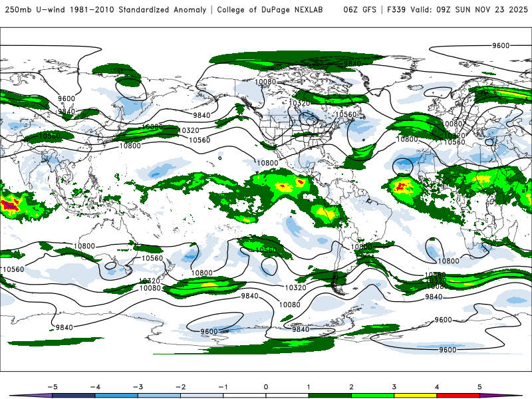The height and width of the screenshot is (399, 532).
Task: Click the 10800 contour label off western Mexico
Action: pyautogui.click(x=268, y=163)
